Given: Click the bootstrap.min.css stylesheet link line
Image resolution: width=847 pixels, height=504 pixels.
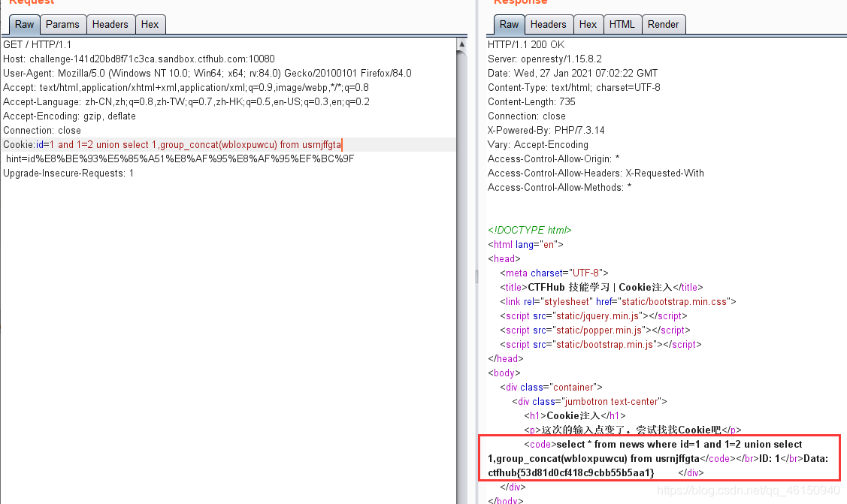Looking at the screenshot, I should [618, 302].
